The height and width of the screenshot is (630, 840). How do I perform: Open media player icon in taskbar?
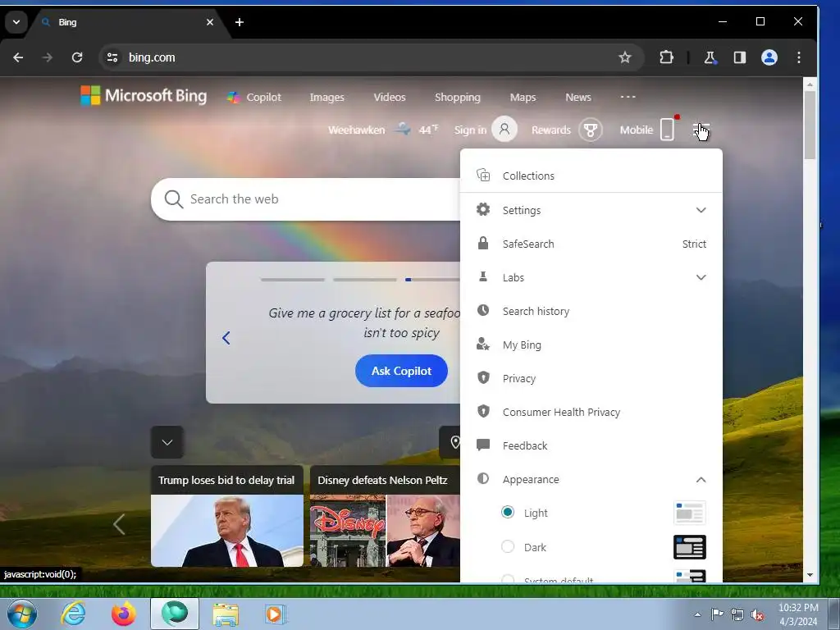click(x=276, y=614)
